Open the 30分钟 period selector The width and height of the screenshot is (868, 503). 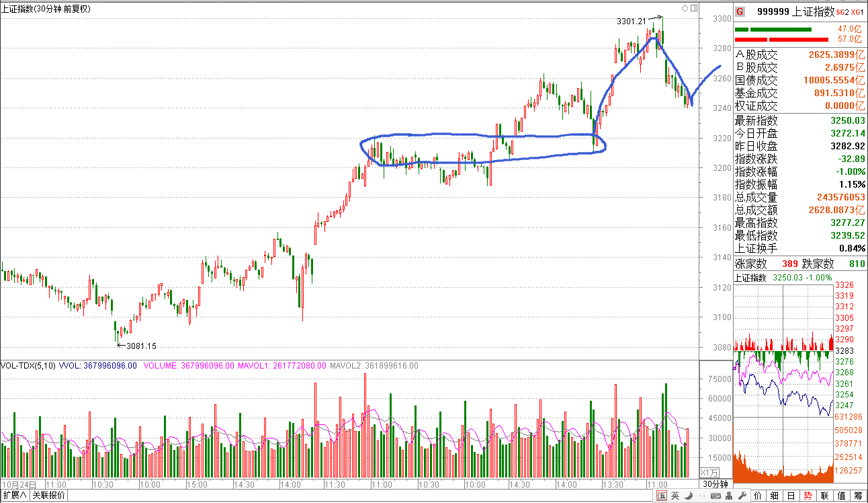click(715, 484)
